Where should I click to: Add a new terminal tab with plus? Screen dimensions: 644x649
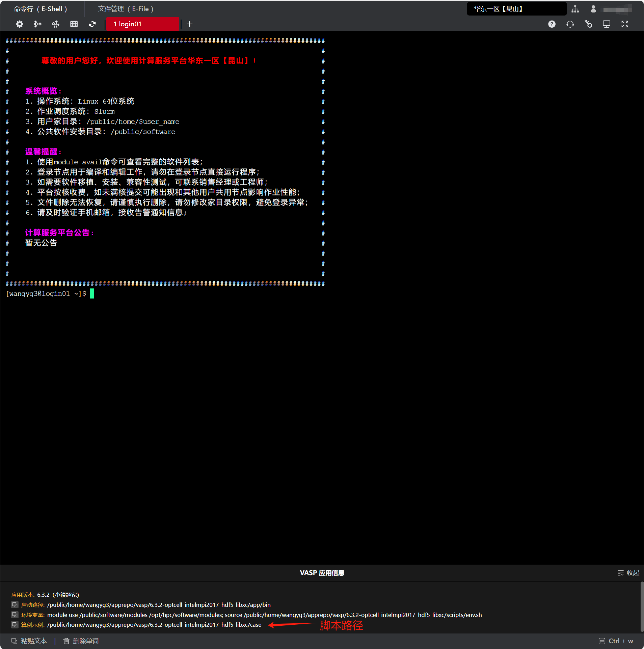point(190,24)
